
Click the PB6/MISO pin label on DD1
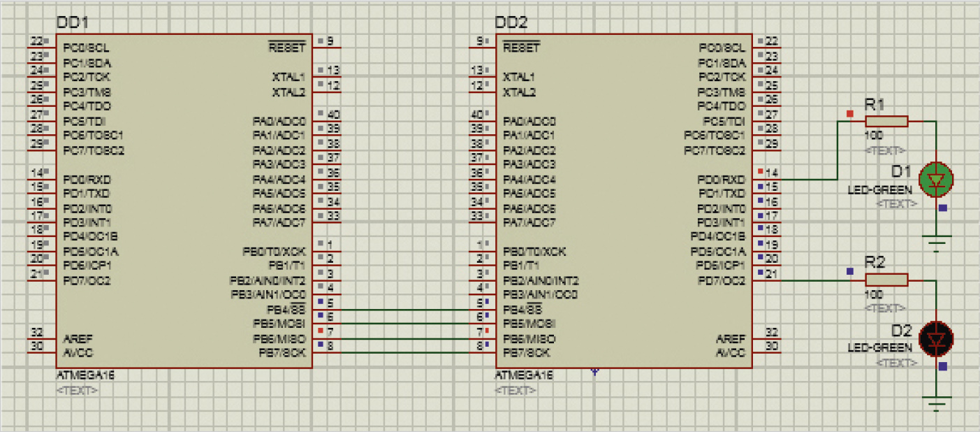point(279,339)
